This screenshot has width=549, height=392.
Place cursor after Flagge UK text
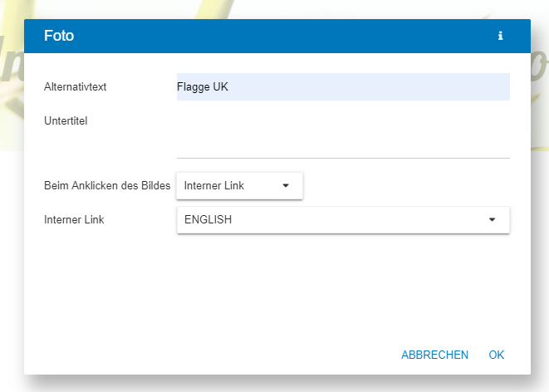[x=229, y=87]
